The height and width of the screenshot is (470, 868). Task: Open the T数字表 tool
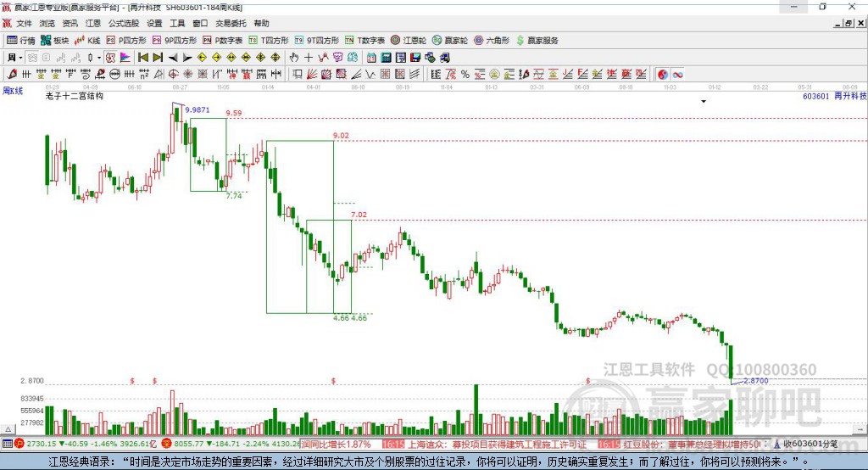pos(364,41)
